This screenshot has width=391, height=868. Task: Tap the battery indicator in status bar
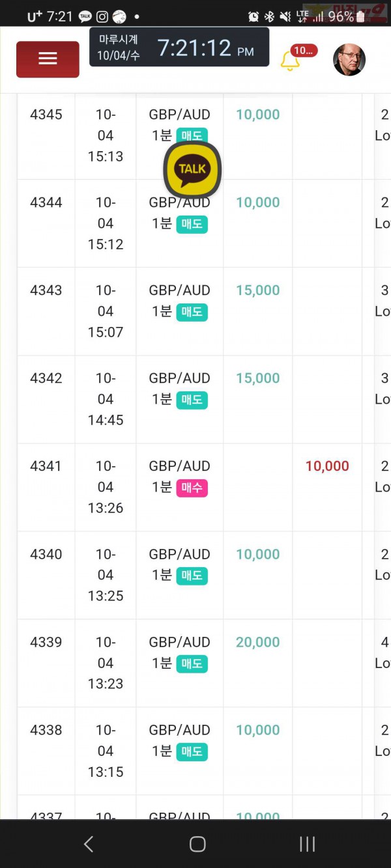coord(360,16)
